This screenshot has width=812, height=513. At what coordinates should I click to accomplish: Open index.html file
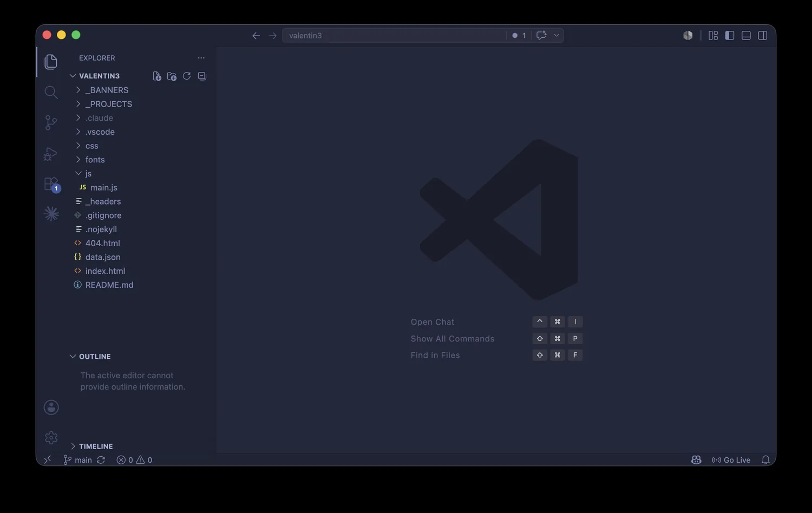[x=105, y=271]
